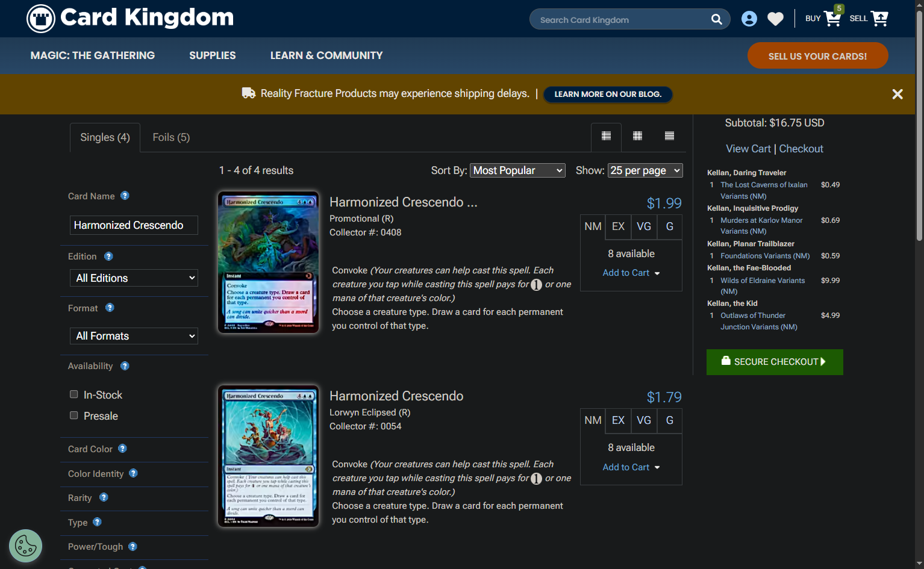Open the Magic: The Gathering menu
This screenshot has width=924, height=569.
point(93,55)
